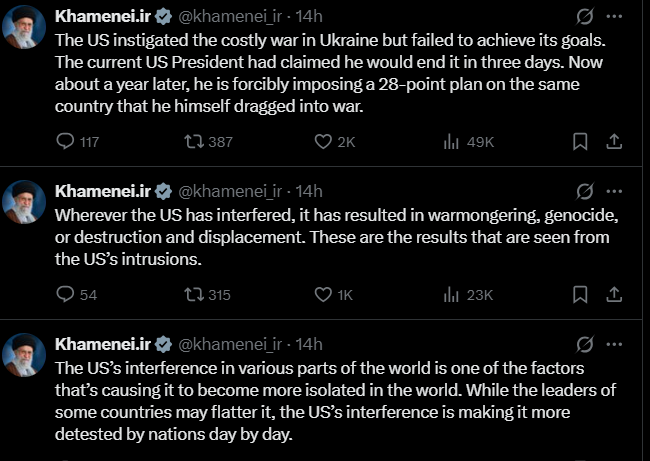Like the tweet with 2K likes
650x461 pixels.
(x=323, y=142)
